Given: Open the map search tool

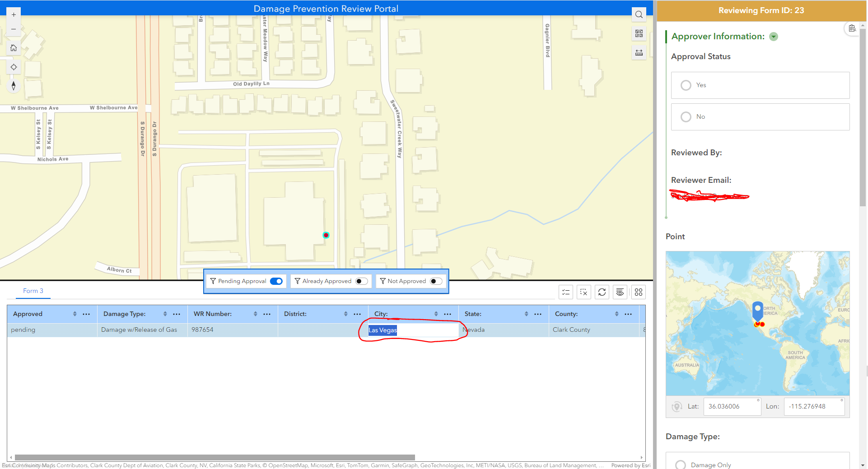Looking at the screenshot, I should [x=639, y=14].
